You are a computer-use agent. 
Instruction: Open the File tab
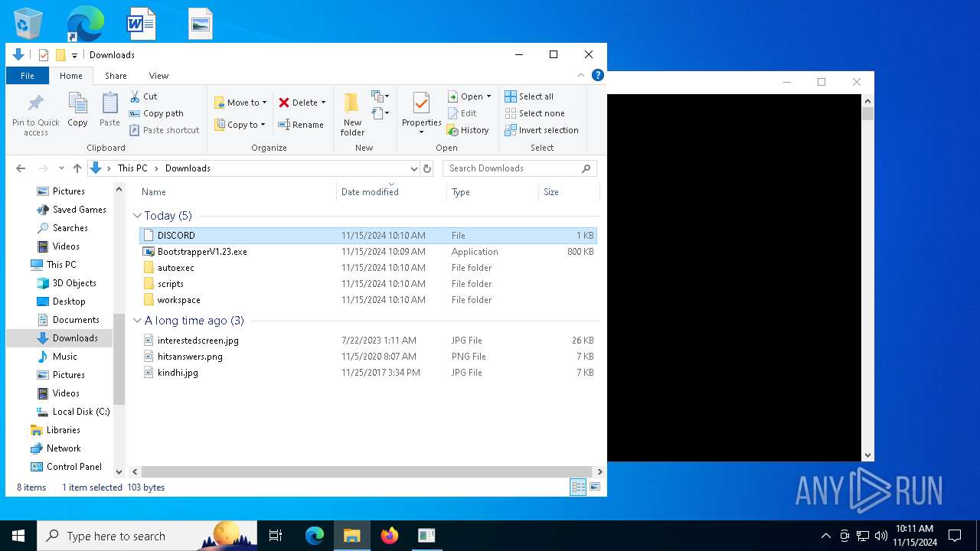click(28, 76)
